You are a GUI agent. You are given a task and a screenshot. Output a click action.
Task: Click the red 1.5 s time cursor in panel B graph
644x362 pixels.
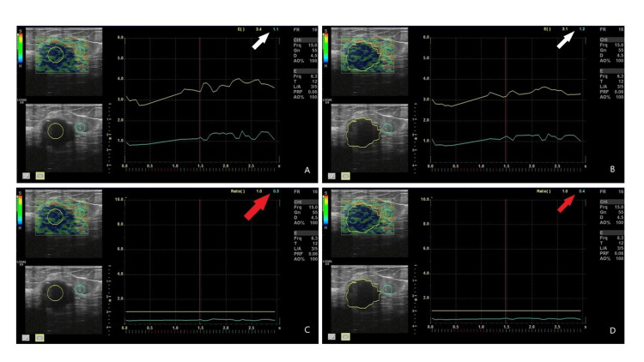pos(506,100)
